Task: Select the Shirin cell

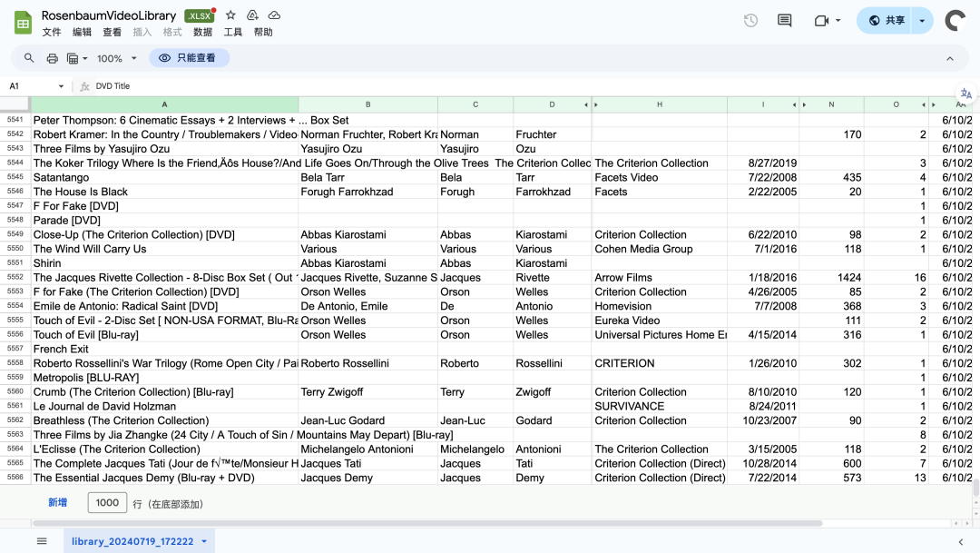Action: click(164, 263)
